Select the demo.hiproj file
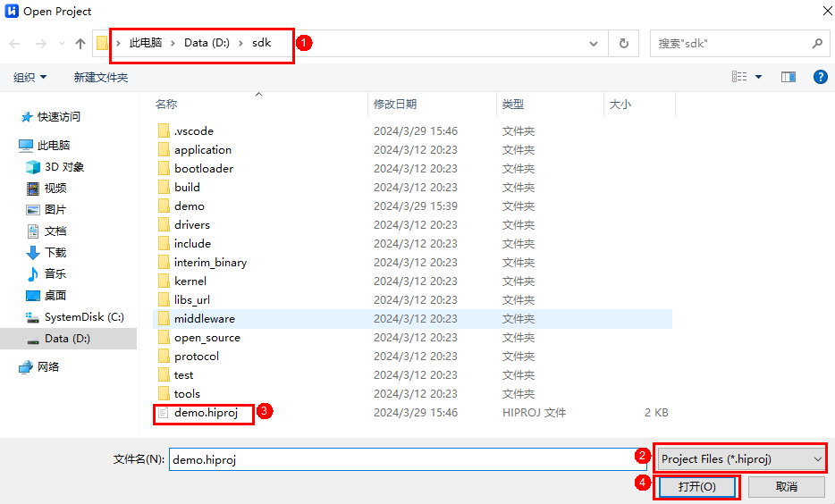835x504 pixels. (x=204, y=413)
